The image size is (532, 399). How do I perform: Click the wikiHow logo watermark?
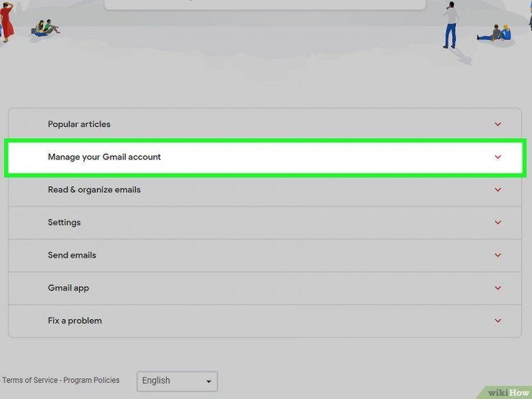(508, 392)
